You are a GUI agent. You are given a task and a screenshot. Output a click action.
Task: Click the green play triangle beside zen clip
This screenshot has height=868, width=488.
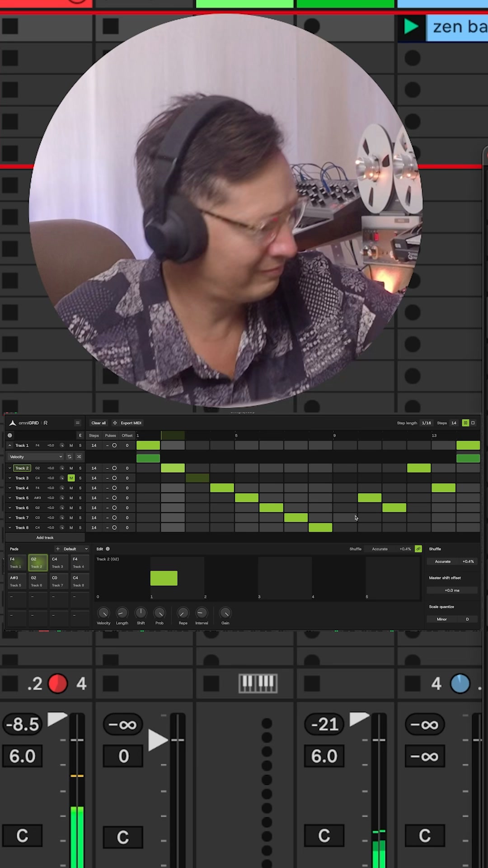coord(411,26)
